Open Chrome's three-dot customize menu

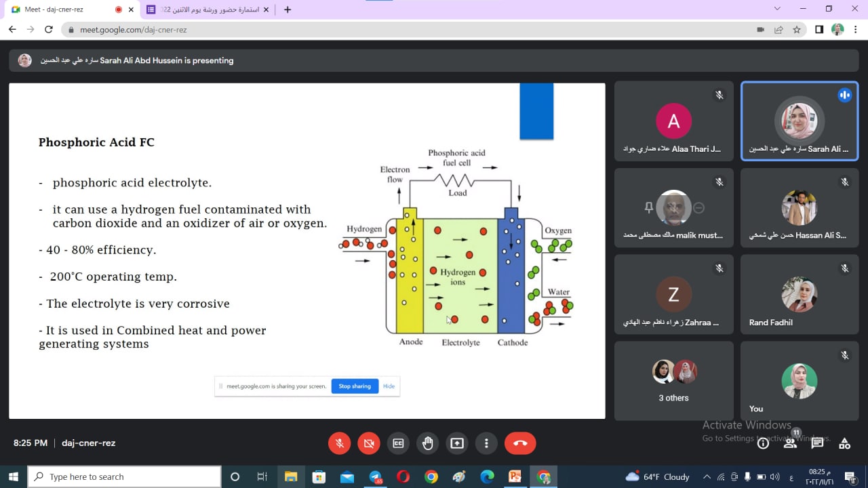click(x=855, y=30)
